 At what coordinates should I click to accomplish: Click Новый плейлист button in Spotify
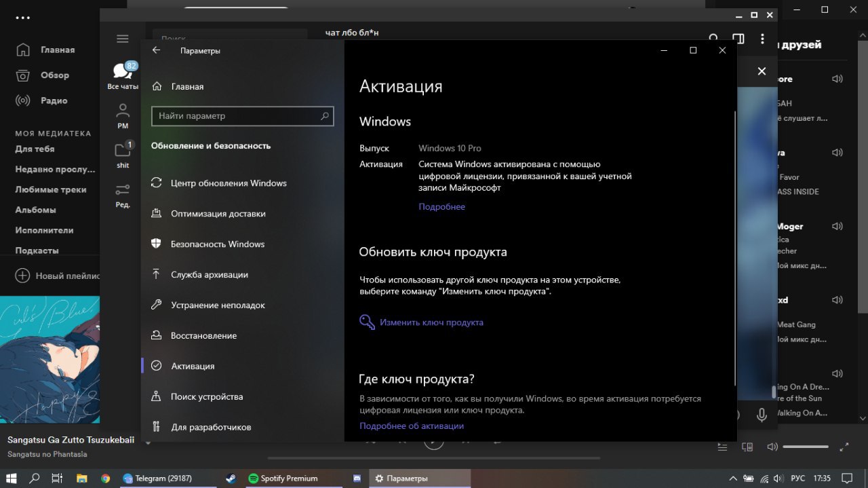[57, 276]
